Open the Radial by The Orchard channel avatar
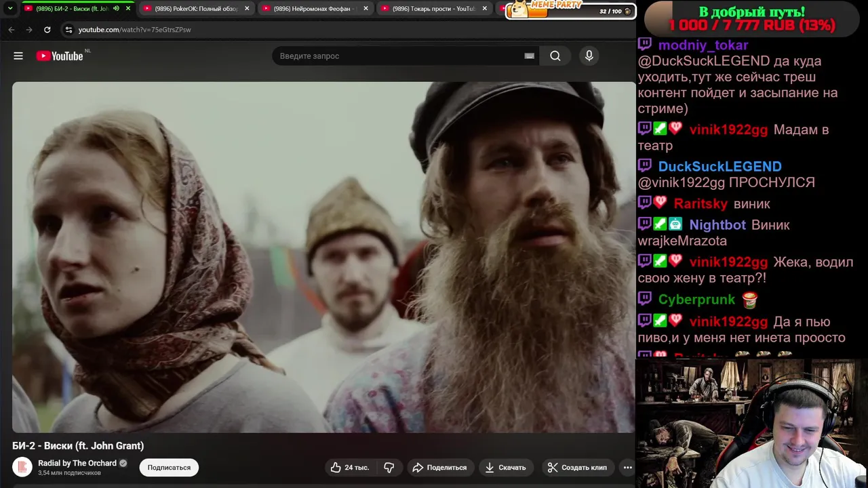 (x=22, y=467)
